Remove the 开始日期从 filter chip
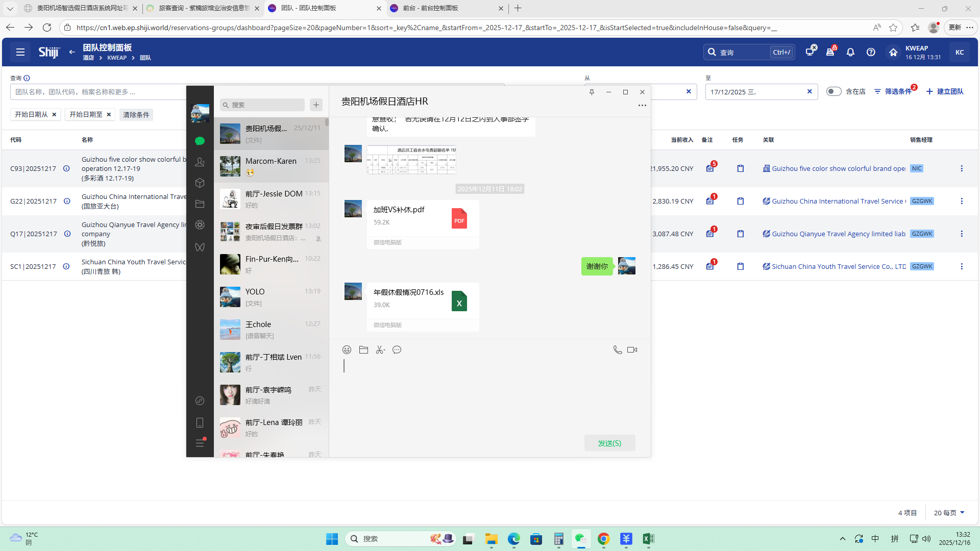 click(x=54, y=114)
